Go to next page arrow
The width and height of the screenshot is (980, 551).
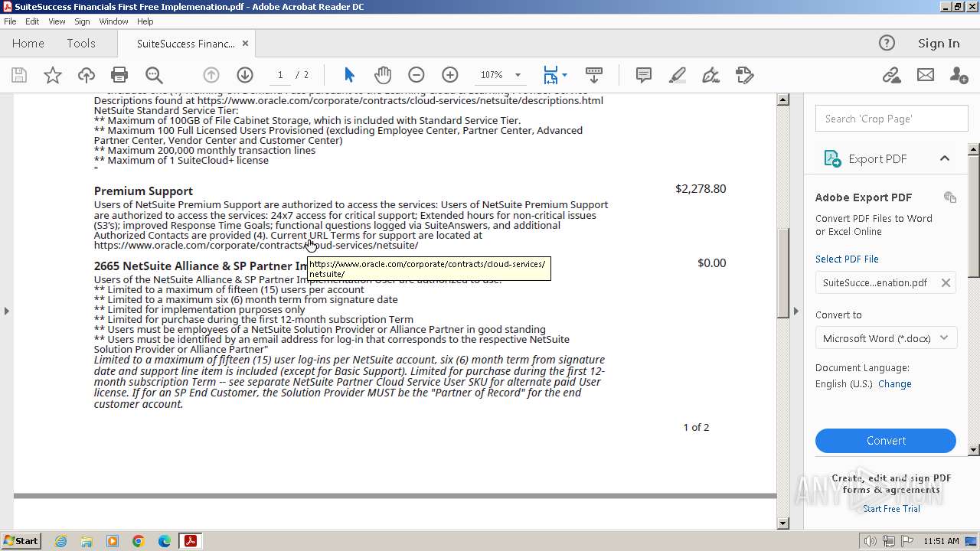245,75
